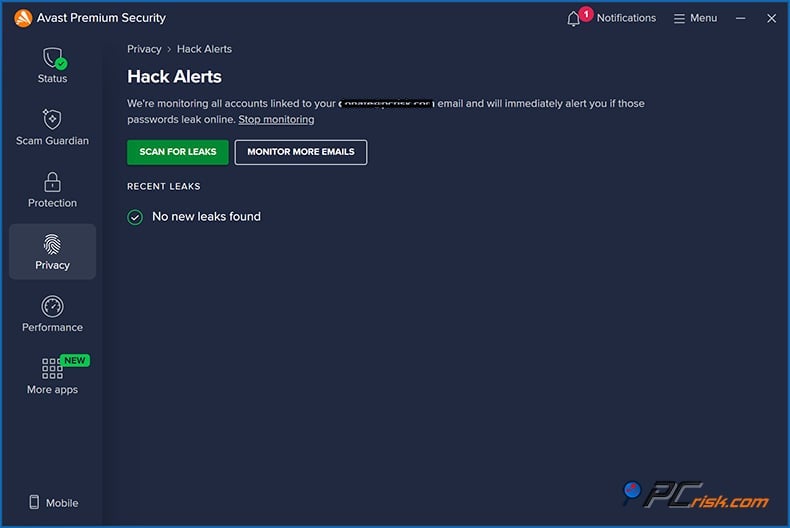The height and width of the screenshot is (528, 790).
Task: Minimize the Avast window
Action: tap(741, 18)
